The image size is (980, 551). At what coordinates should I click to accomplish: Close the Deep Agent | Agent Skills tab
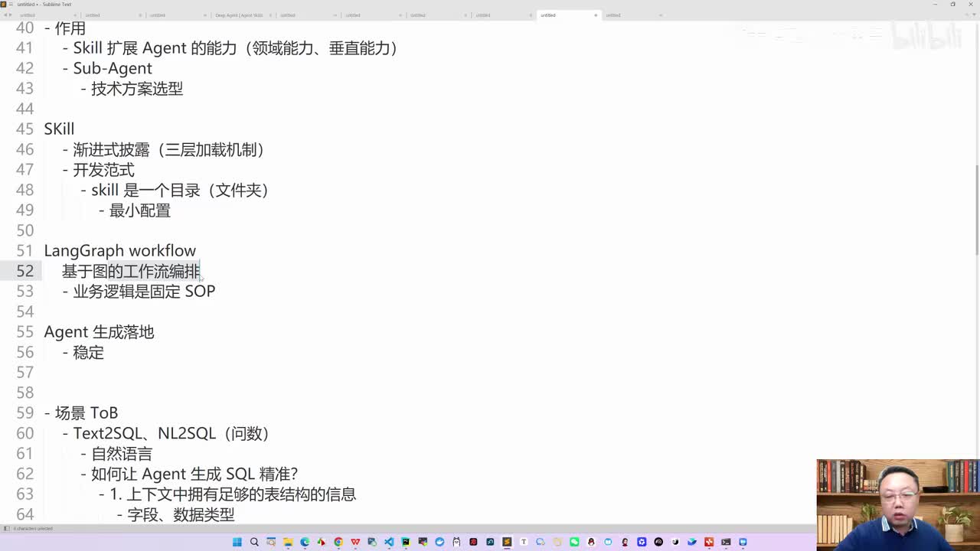coord(269,15)
